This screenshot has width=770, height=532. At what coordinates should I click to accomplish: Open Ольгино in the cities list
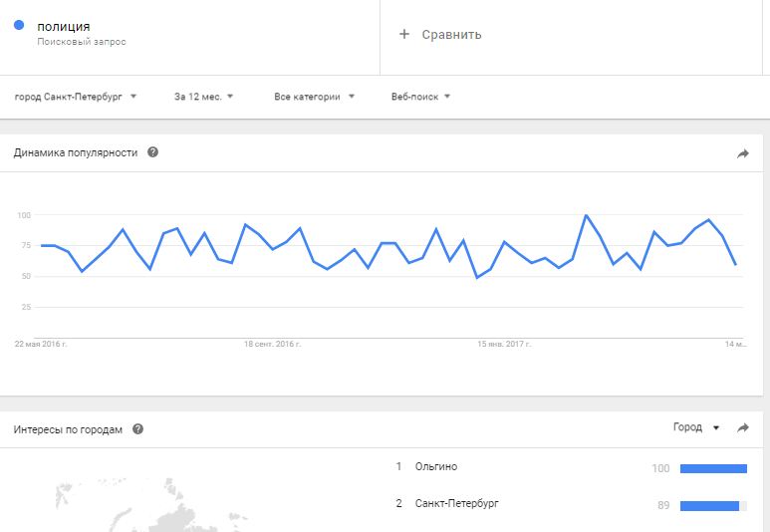[x=437, y=466]
